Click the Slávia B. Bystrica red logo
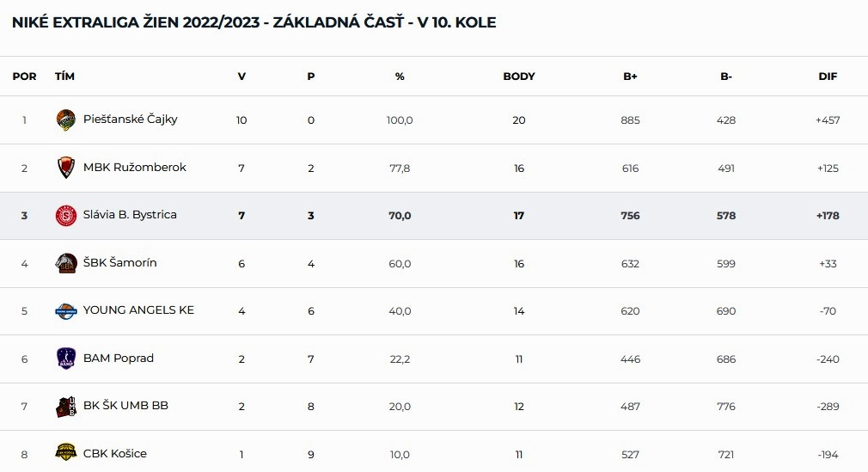This screenshot has height=472, width=868. click(66, 216)
